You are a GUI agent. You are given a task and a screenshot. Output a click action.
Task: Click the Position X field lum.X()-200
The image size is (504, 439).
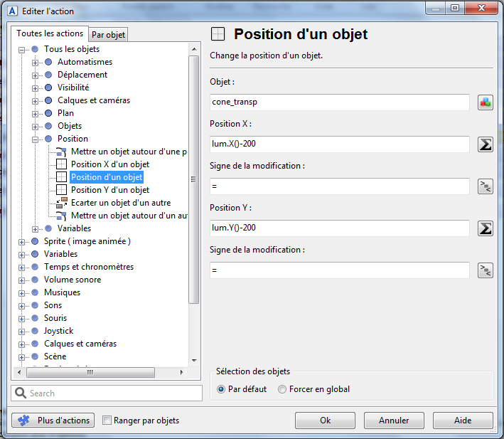pyautogui.click(x=339, y=144)
